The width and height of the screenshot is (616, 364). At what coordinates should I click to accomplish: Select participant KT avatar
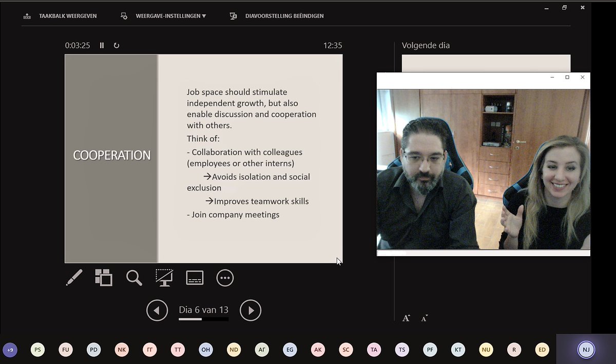458,350
